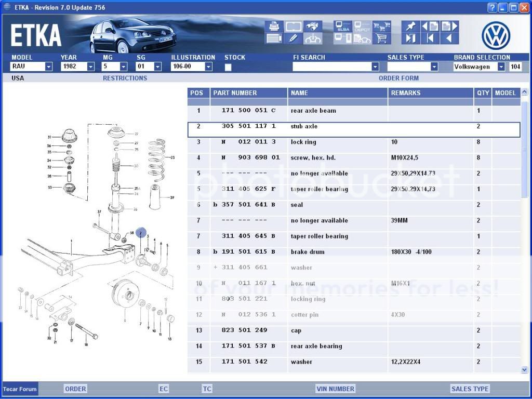
Task: Select the brake drum row in parts list
Action: click(x=353, y=252)
